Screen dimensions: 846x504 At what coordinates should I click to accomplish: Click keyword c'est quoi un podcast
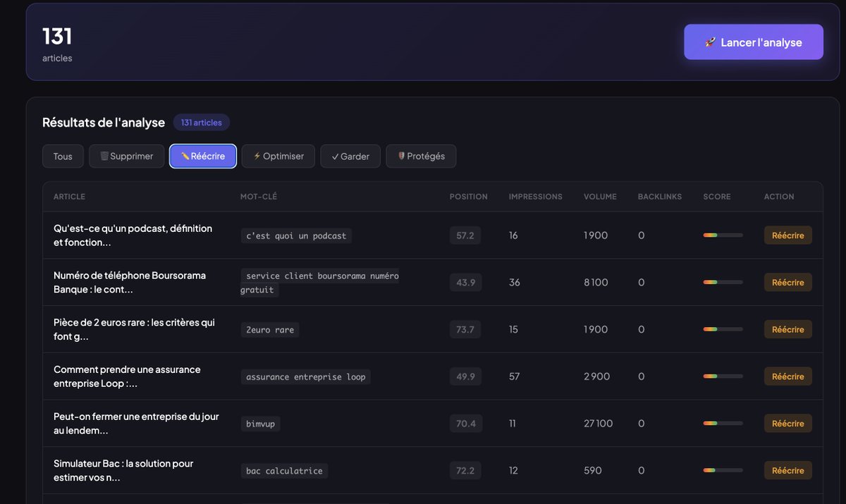pos(296,235)
